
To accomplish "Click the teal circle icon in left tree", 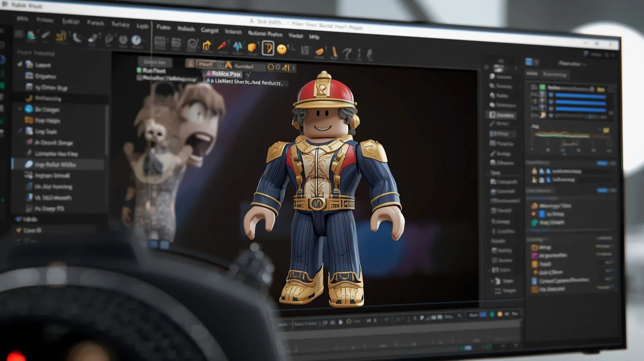I will tap(29, 109).
